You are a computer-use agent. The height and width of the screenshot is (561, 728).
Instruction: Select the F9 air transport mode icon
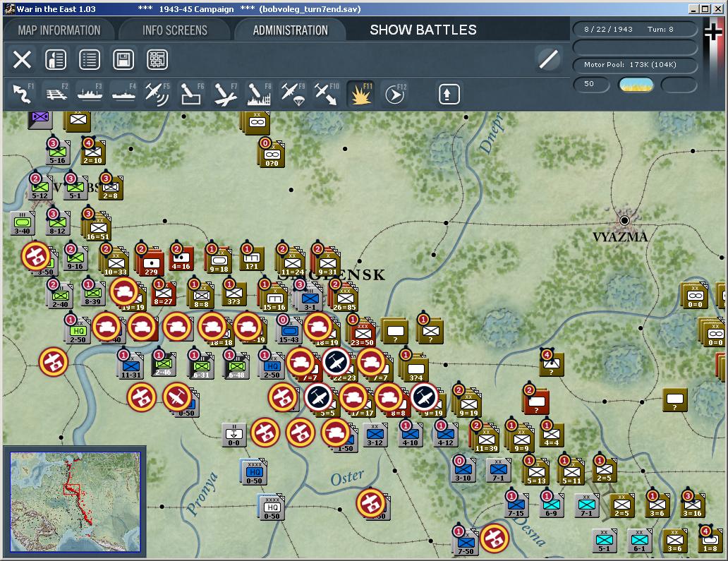[293, 93]
